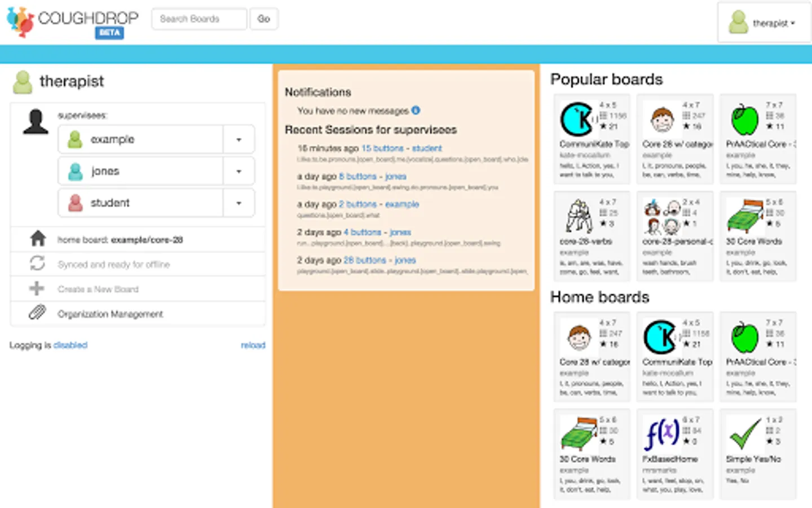Screen dimensions: 812x508
Task: Open the 2 buttons example session
Action: [379, 204]
